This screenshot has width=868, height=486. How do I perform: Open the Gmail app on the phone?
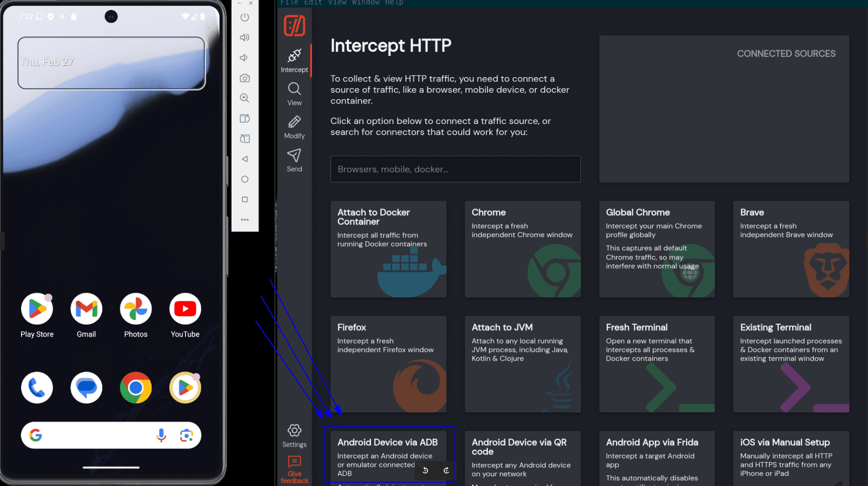point(86,309)
